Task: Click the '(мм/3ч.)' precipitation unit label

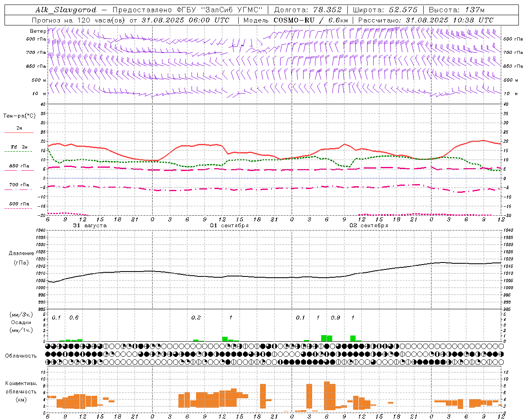Action: tap(21, 315)
